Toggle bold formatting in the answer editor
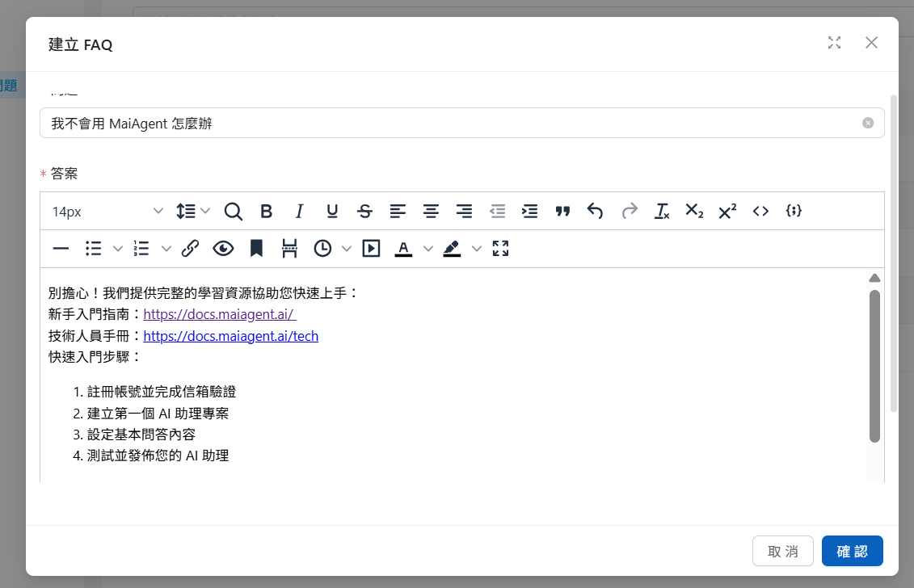 266,212
